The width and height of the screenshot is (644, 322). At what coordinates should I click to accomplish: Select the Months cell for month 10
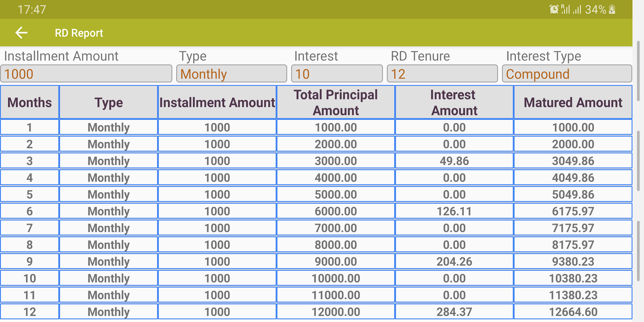[x=30, y=278]
